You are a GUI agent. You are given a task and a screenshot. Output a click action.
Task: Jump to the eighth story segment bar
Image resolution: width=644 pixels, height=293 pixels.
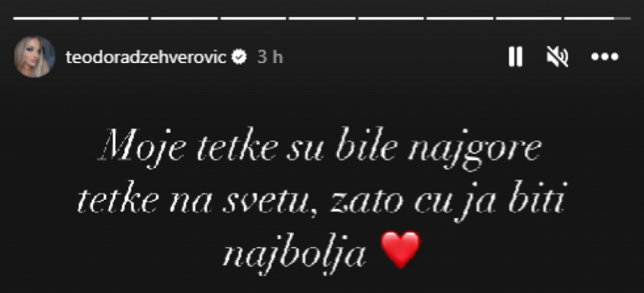529,18
